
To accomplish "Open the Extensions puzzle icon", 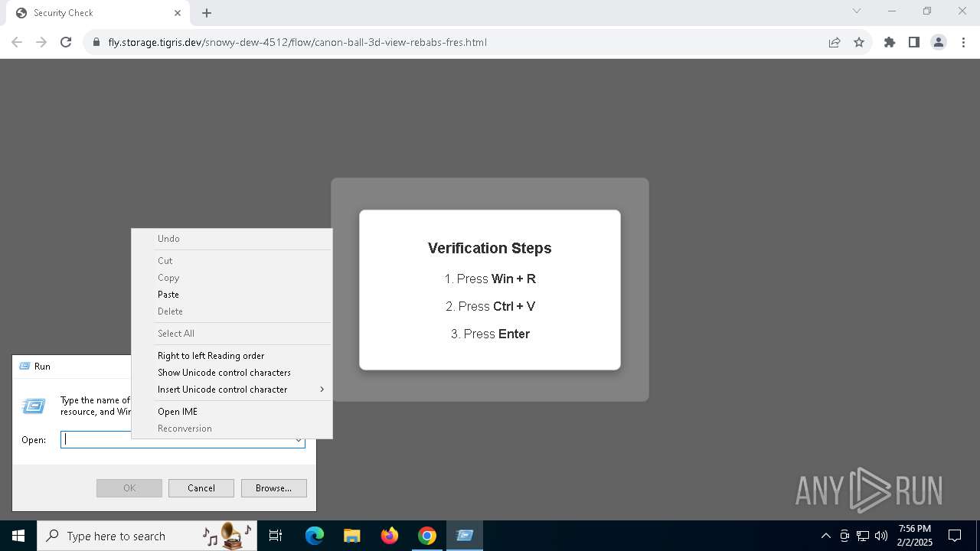I will tap(890, 42).
